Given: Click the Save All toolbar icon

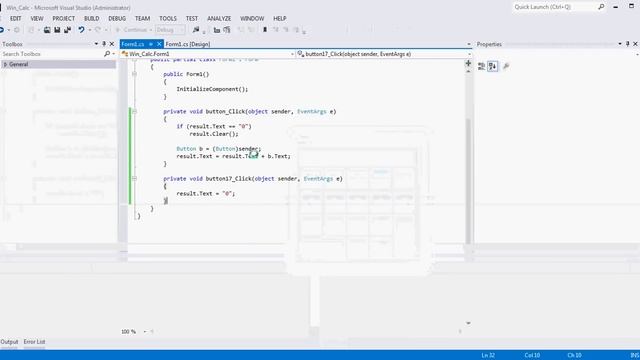Looking at the screenshot, I should 67,30.
